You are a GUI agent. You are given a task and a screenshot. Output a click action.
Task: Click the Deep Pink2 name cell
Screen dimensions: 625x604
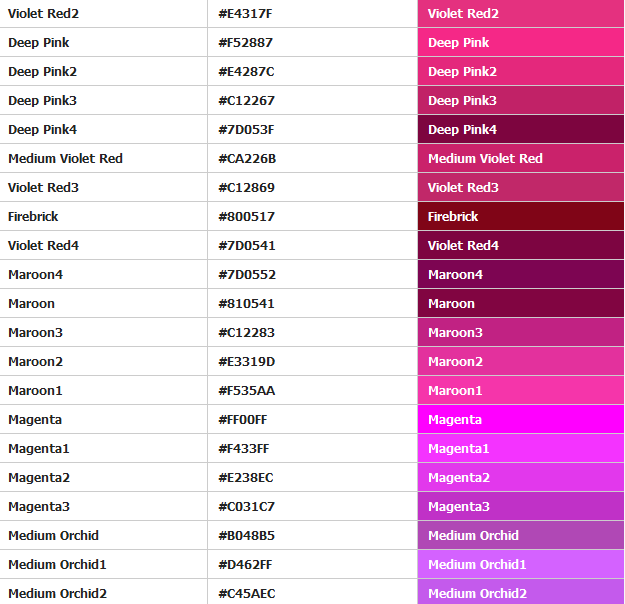click(42, 72)
